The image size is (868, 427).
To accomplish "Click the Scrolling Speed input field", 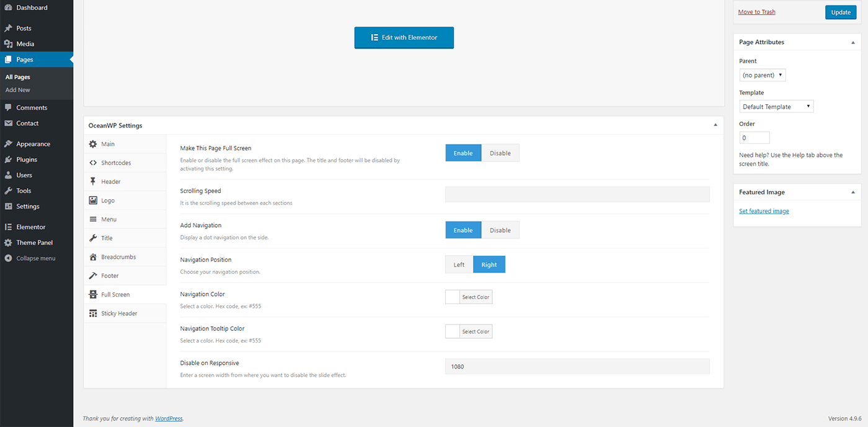I will point(577,194).
